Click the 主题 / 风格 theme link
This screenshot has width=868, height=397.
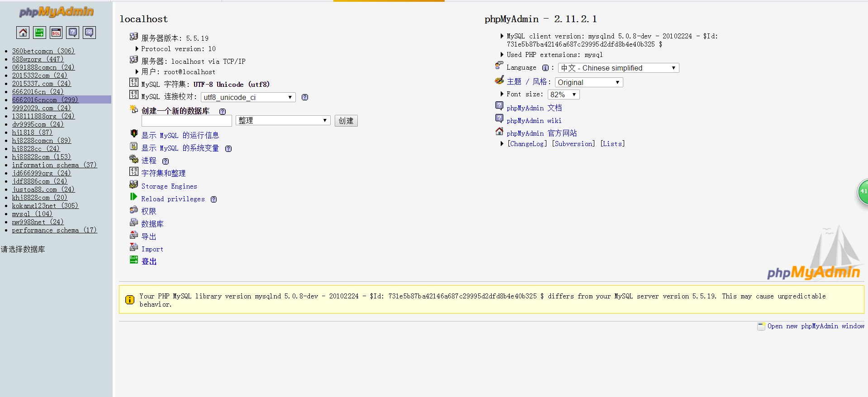[x=527, y=81]
